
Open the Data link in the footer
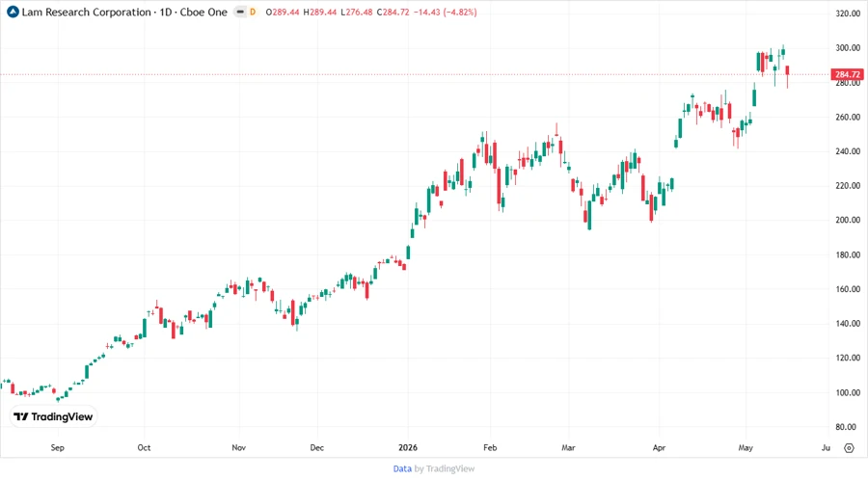pos(402,468)
